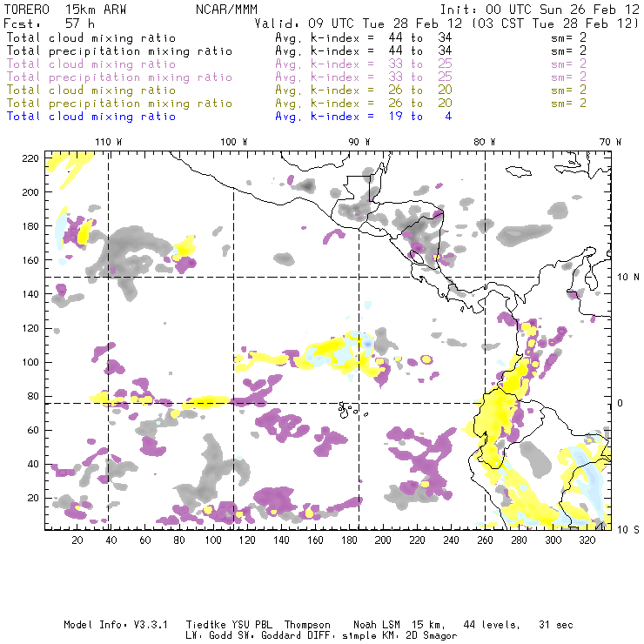Click the black "Total precipitation mixing ratio" legend label
This screenshot has height=644, width=644.
(x=119, y=51)
